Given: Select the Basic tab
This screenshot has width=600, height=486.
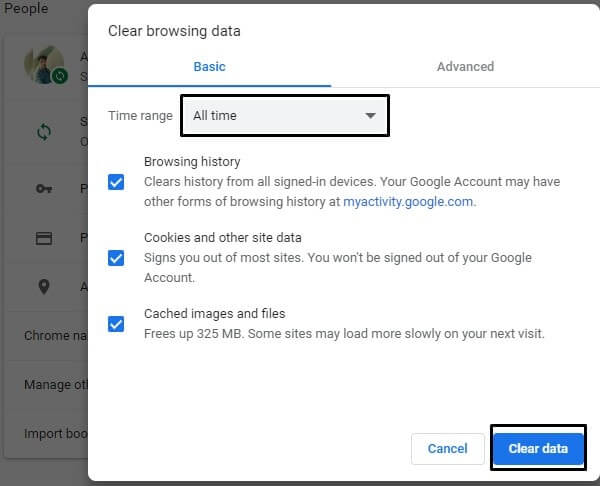Looking at the screenshot, I should point(209,67).
